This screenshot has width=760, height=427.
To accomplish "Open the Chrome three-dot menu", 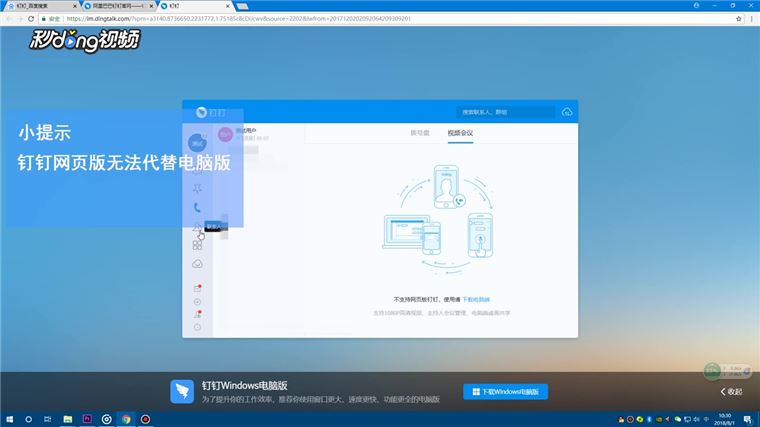I will (752, 18).
